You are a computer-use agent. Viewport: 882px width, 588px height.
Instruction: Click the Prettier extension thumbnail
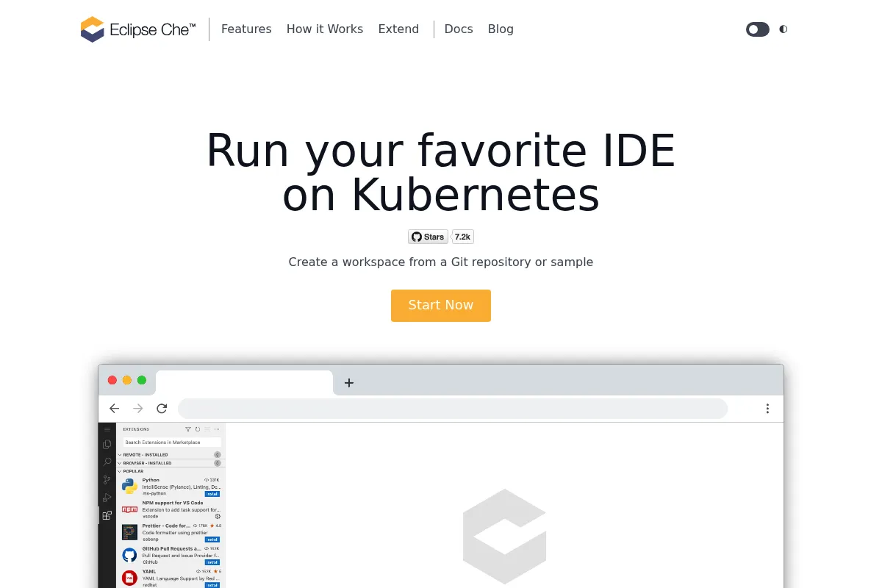point(130,532)
